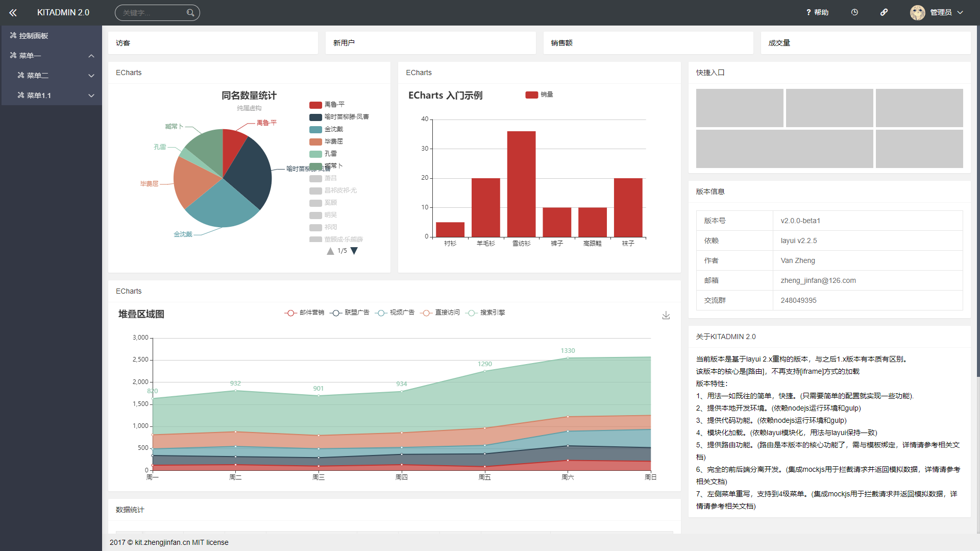Click the KITADMIN 2.0 logo title
The image size is (980, 551).
(x=63, y=12)
